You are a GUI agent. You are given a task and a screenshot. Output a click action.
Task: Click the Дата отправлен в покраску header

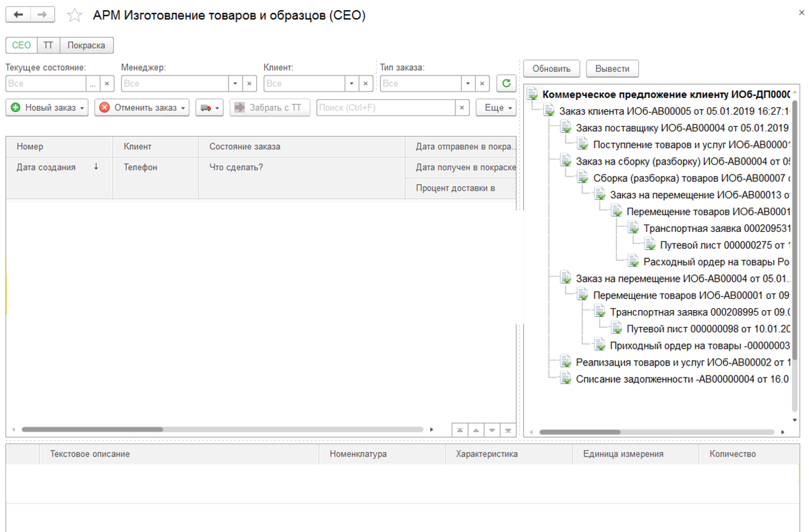461,146
